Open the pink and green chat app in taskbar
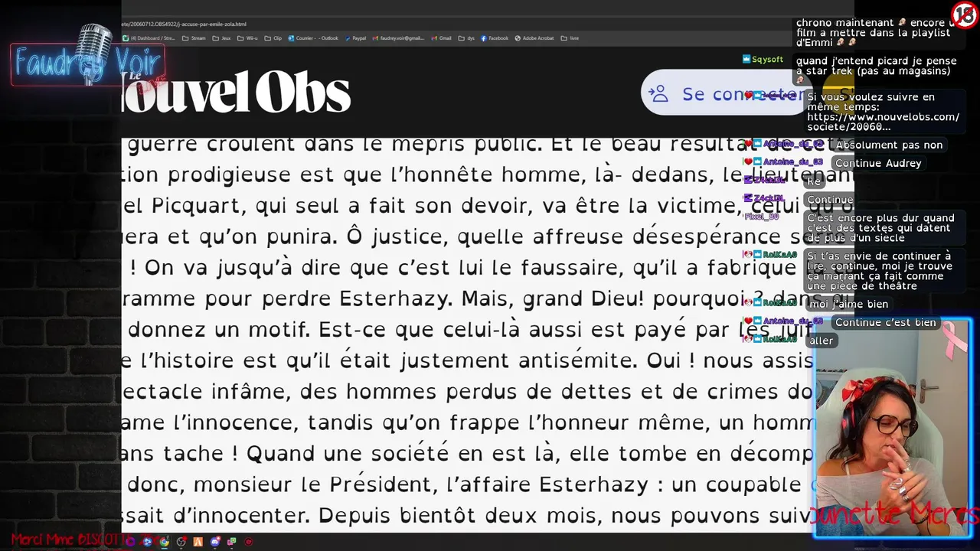The height and width of the screenshot is (551, 980). [x=231, y=542]
